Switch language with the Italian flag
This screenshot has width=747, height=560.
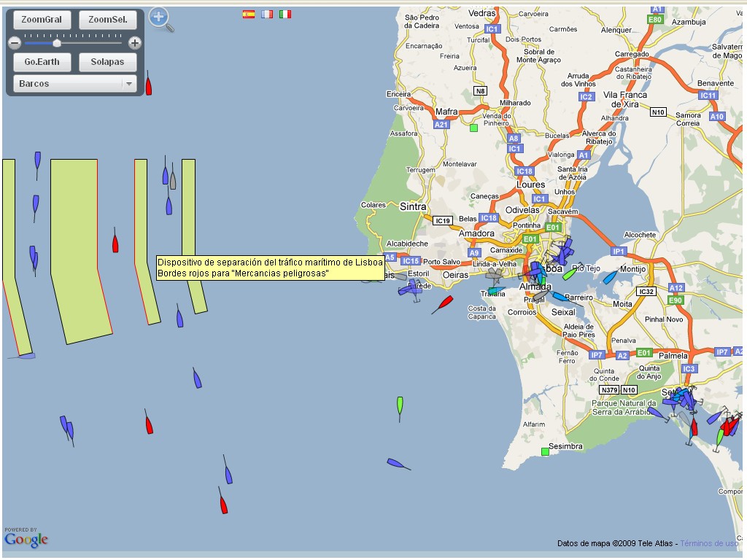click(285, 15)
